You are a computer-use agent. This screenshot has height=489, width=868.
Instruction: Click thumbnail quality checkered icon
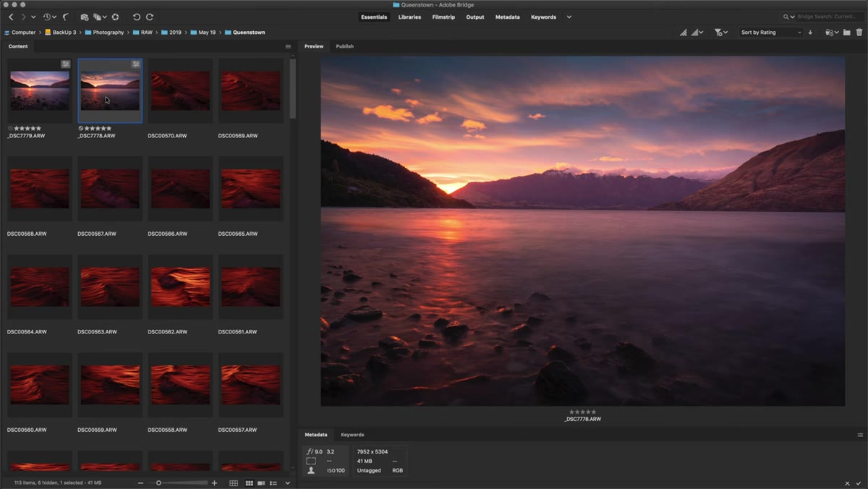pyautogui.click(x=684, y=33)
